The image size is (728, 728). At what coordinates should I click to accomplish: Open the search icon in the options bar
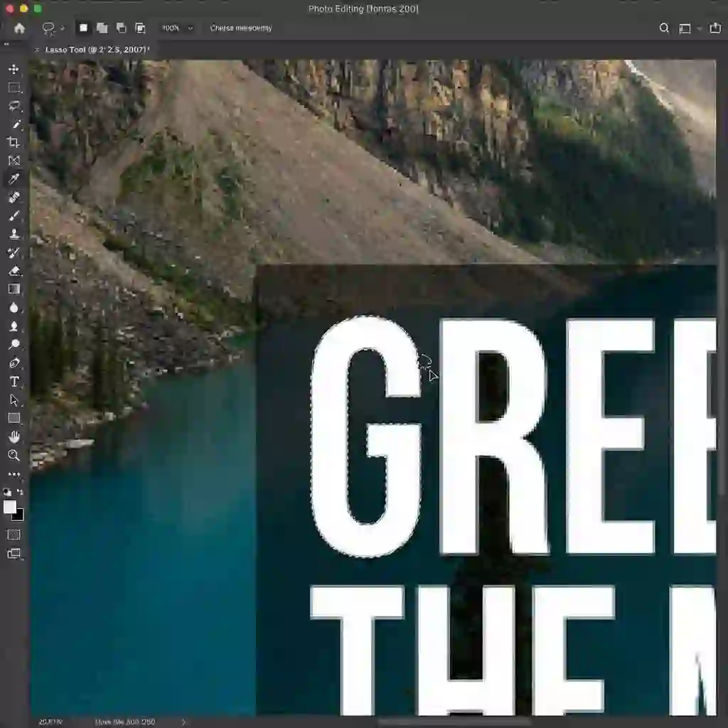pos(664,28)
